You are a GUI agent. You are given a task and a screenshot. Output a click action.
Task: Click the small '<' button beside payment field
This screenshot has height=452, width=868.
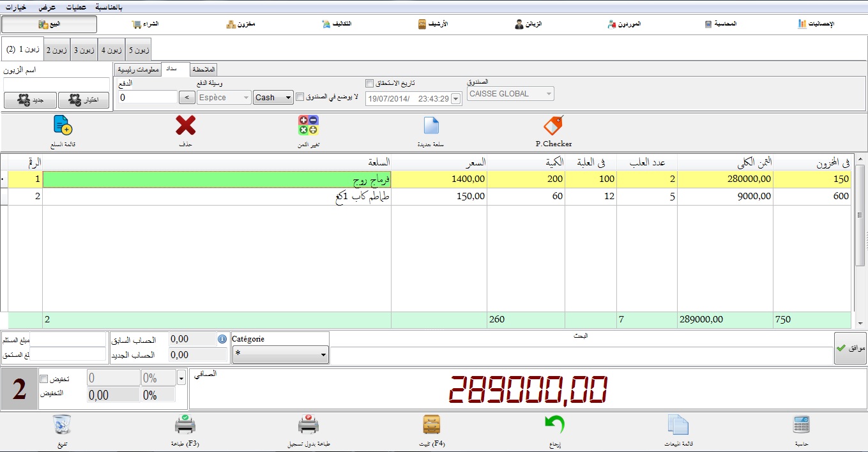[x=187, y=98]
